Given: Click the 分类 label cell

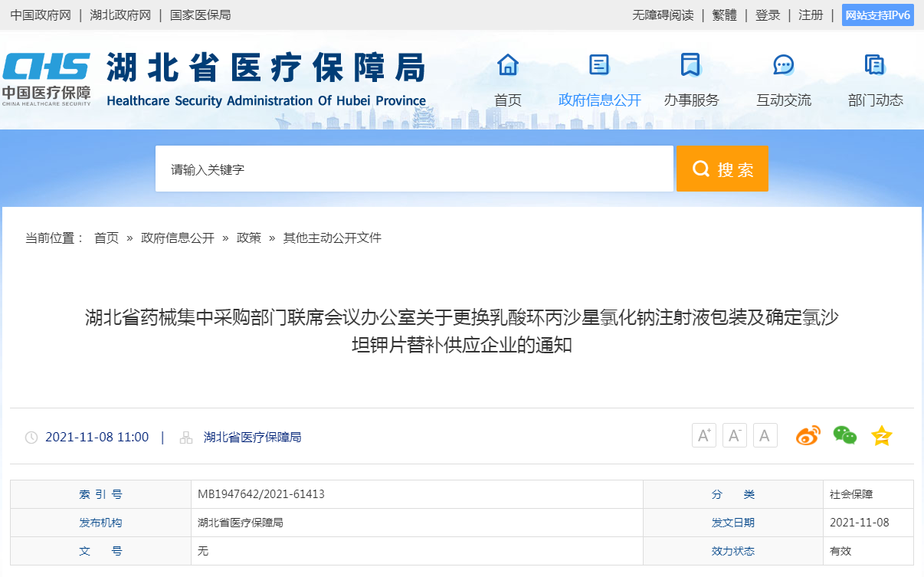Looking at the screenshot, I should [733, 494].
